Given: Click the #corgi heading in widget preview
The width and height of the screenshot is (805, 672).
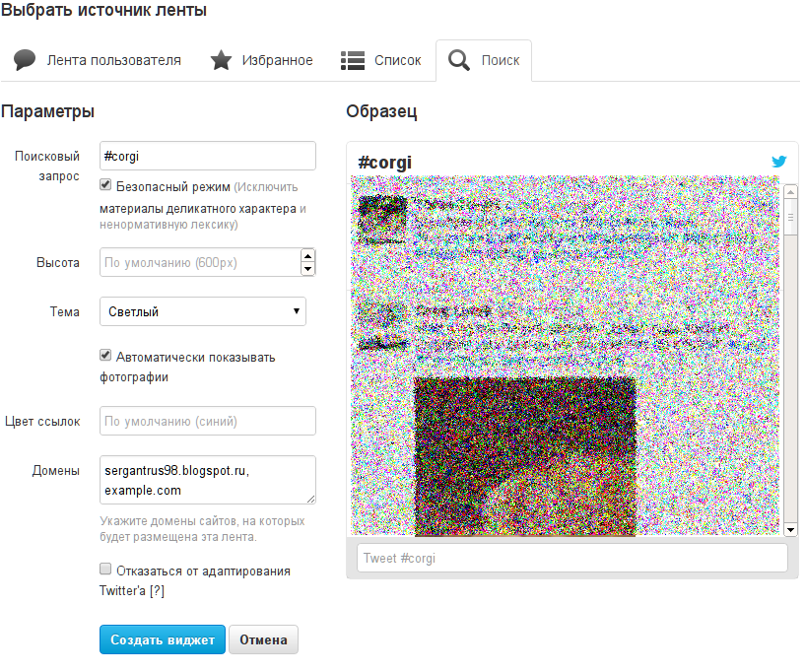Looking at the screenshot, I should pyautogui.click(x=384, y=163).
